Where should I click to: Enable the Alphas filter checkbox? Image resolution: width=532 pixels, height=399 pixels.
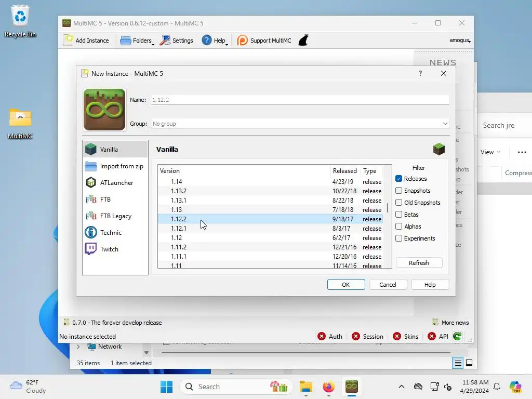coord(398,226)
